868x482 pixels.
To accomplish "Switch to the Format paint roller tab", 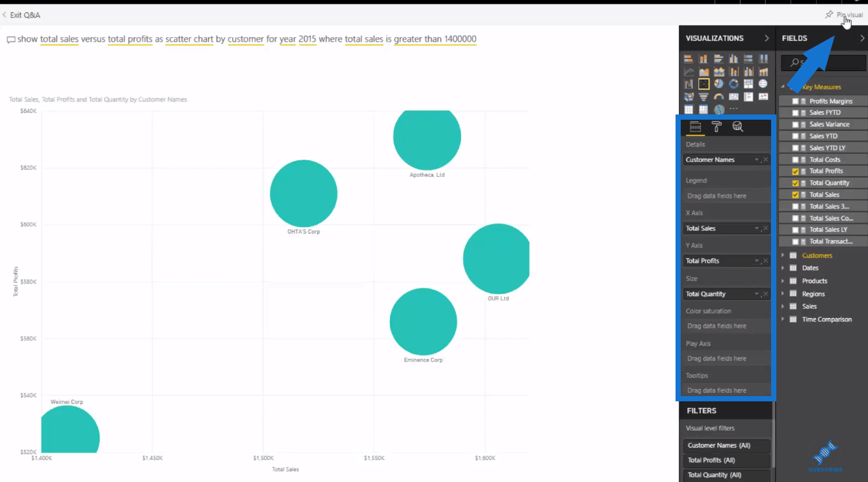I will (x=717, y=127).
